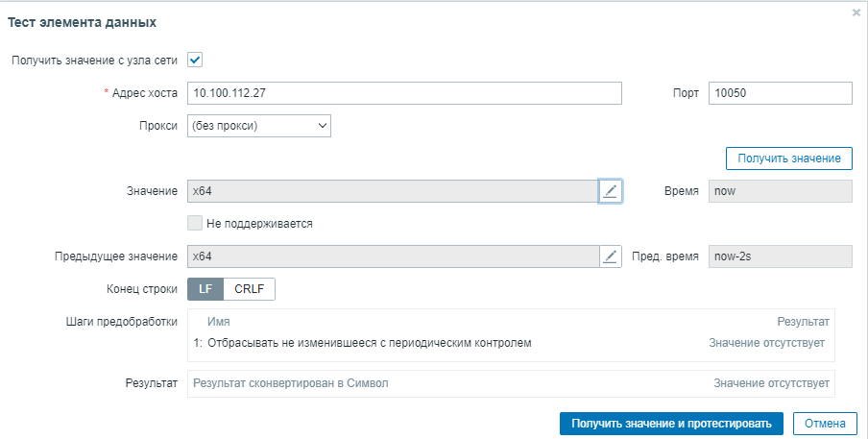
Task: Click Получить значение и протестировать
Action: click(671, 424)
